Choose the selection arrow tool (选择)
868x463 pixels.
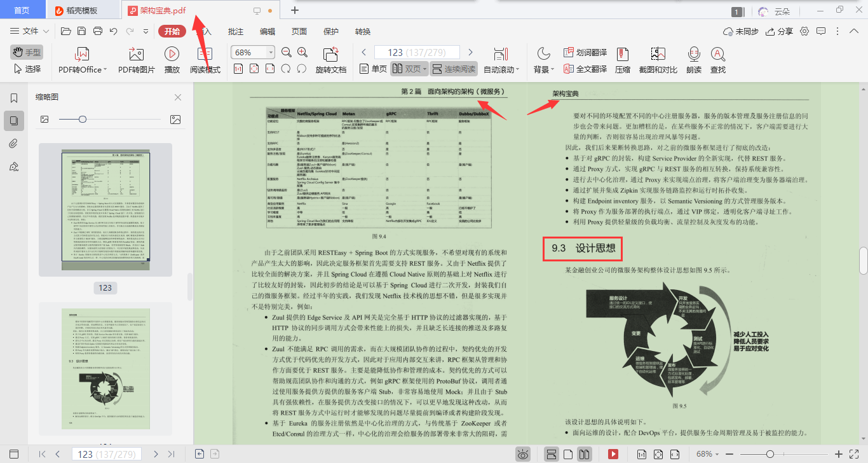click(x=26, y=69)
